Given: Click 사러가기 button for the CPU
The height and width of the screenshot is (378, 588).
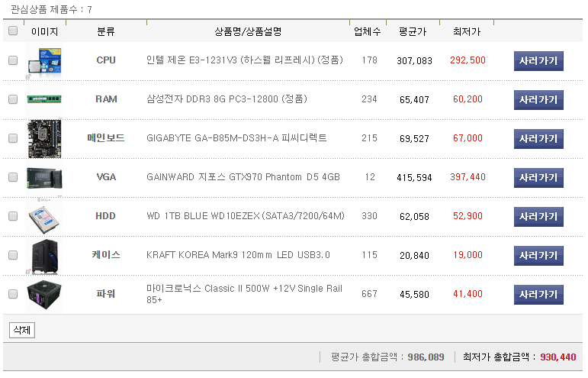Looking at the screenshot, I should point(538,61).
